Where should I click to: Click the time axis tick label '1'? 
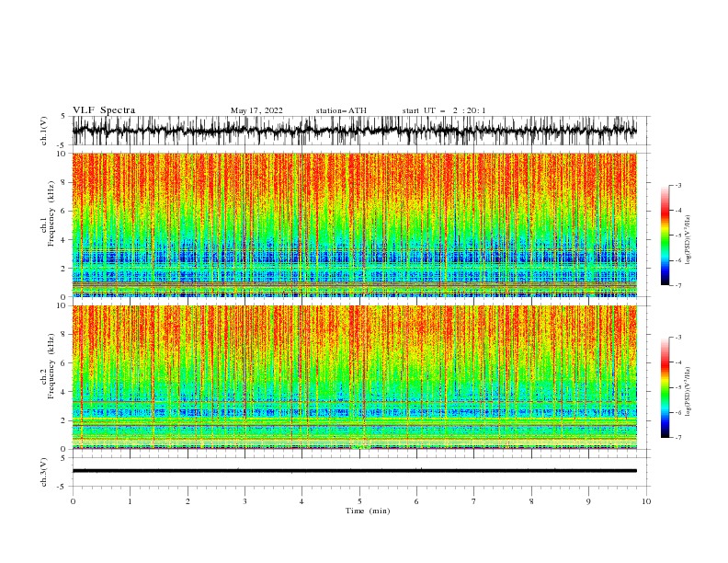(130, 501)
